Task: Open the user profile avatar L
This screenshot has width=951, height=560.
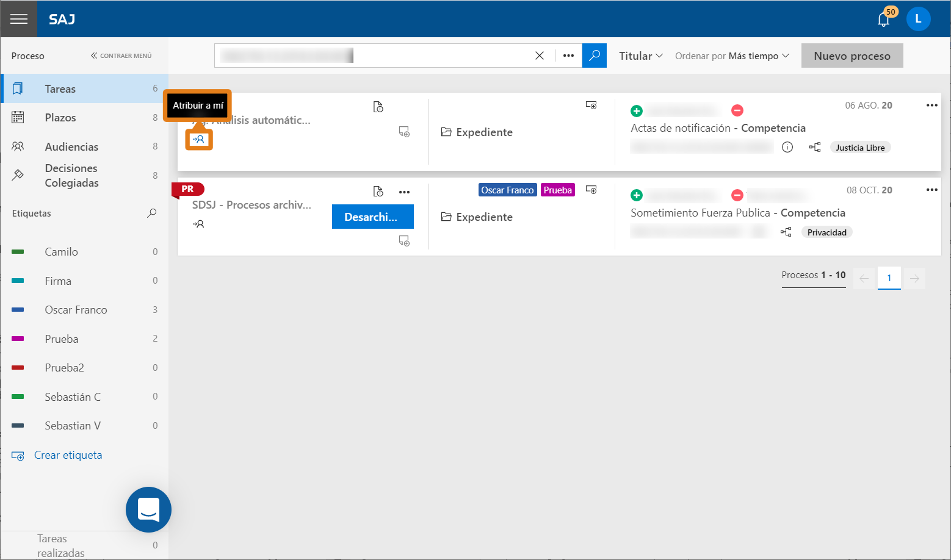Action: tap(918, 19)
